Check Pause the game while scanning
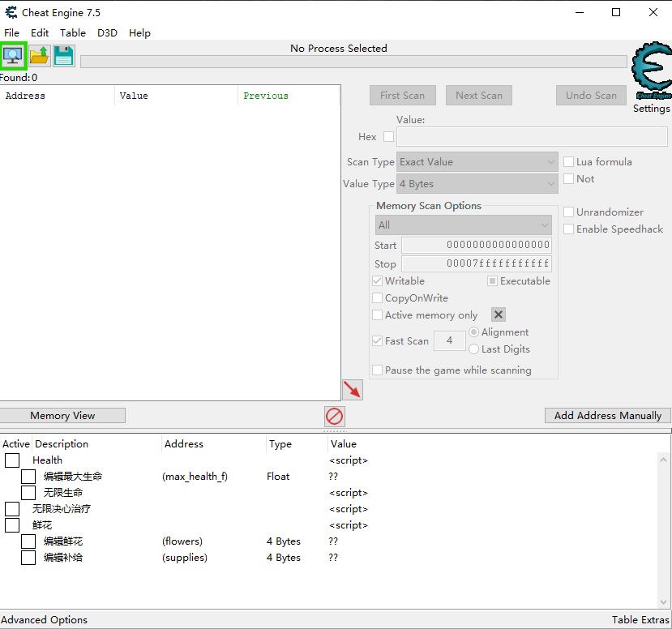This screenshot has width=672, height=629. (x=377, y=370)
